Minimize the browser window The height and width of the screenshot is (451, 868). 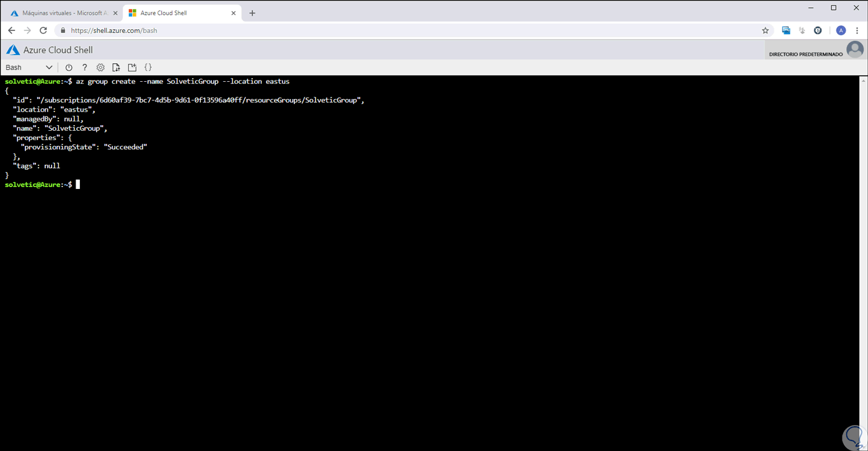tap(812, 7)
